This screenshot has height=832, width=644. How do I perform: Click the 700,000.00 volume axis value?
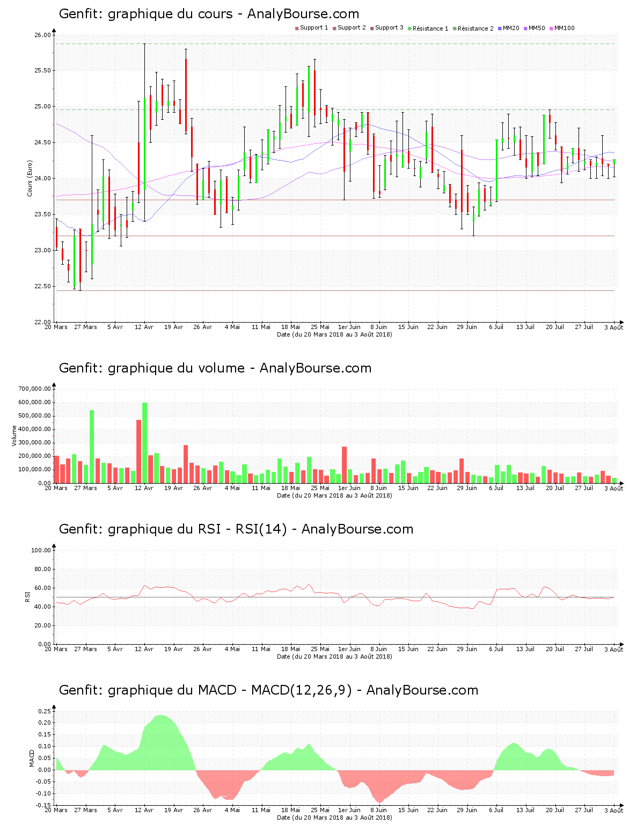(35, 389)
